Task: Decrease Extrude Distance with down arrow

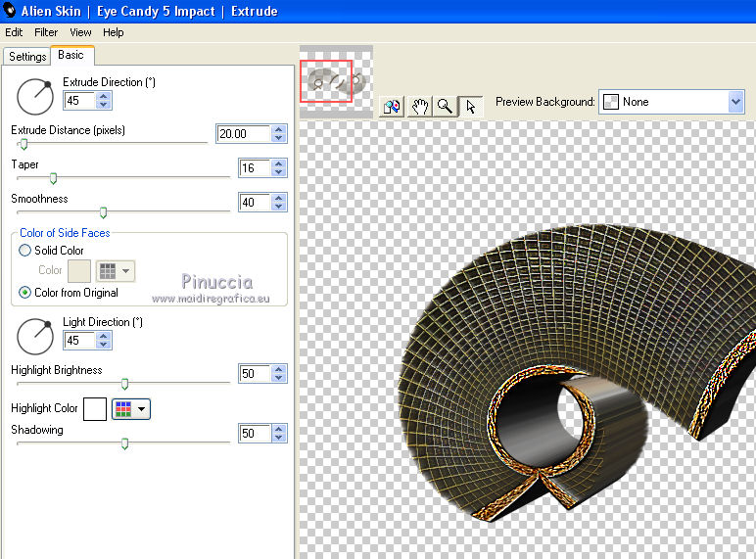Action: tap(279, 138)
